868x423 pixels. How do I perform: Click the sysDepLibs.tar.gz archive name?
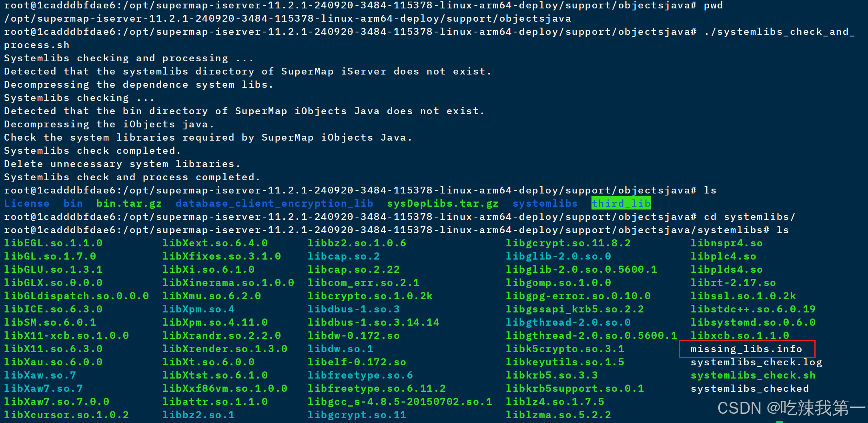tap(442, 203)
